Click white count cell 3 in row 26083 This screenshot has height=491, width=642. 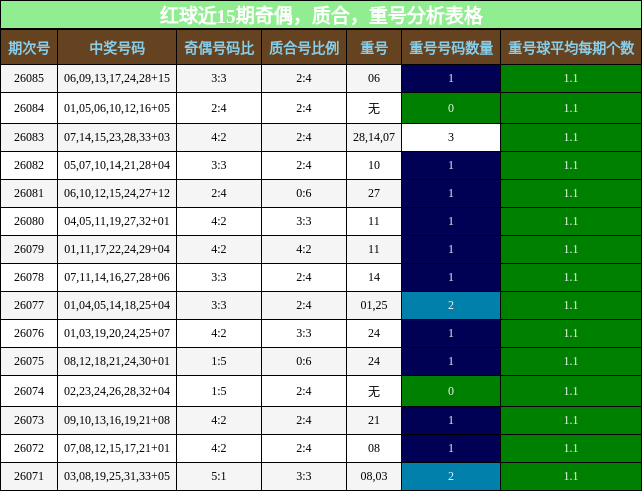tap(451, 137)
